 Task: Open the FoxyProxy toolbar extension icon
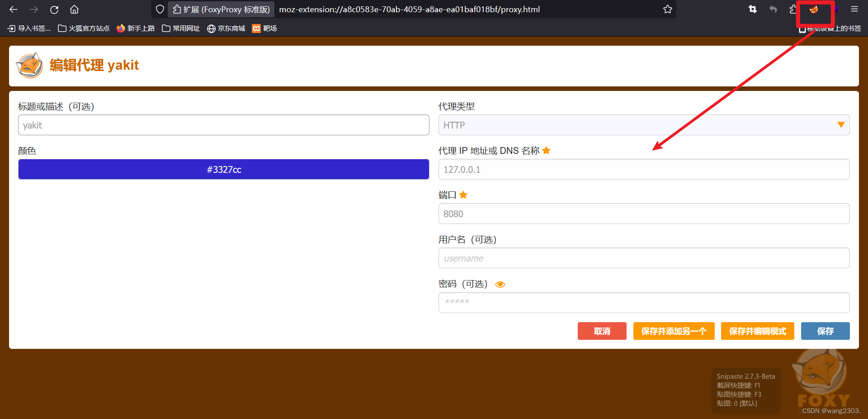tap(814, 10)
